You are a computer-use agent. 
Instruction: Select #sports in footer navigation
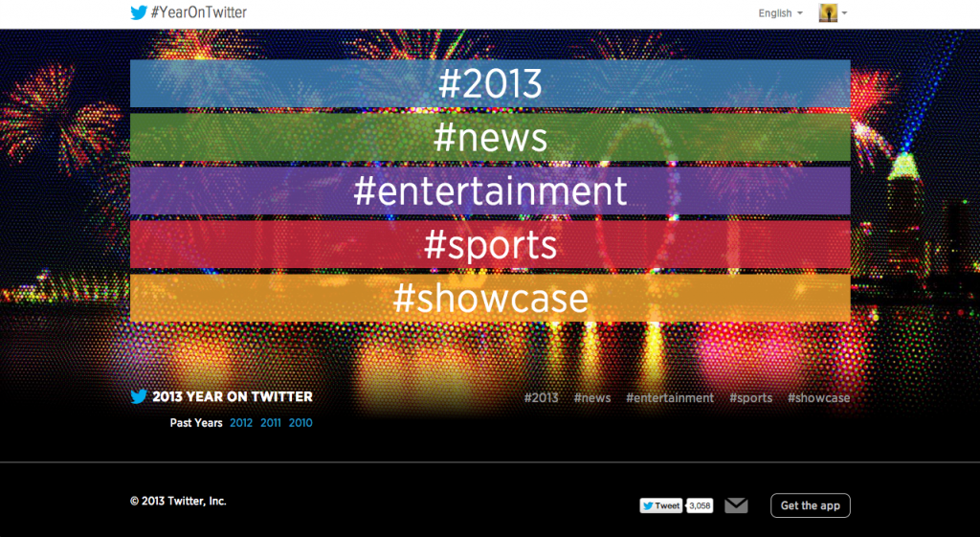(750, 397)
